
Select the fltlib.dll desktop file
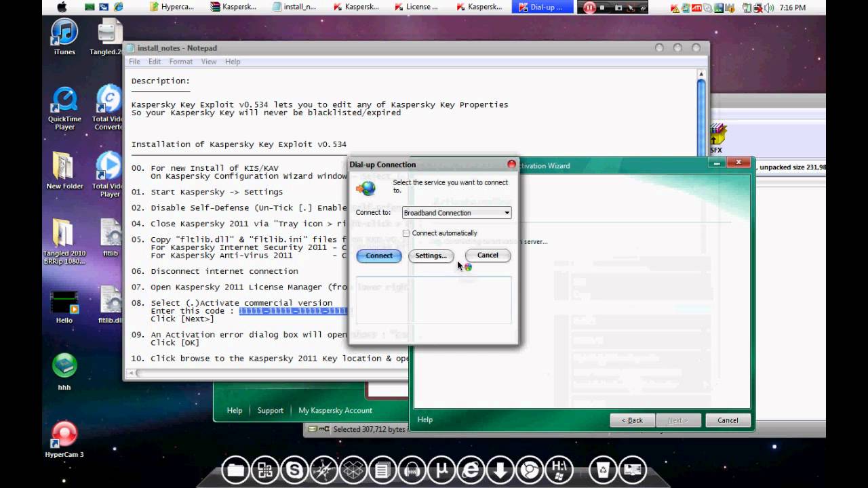click(110, 306)
